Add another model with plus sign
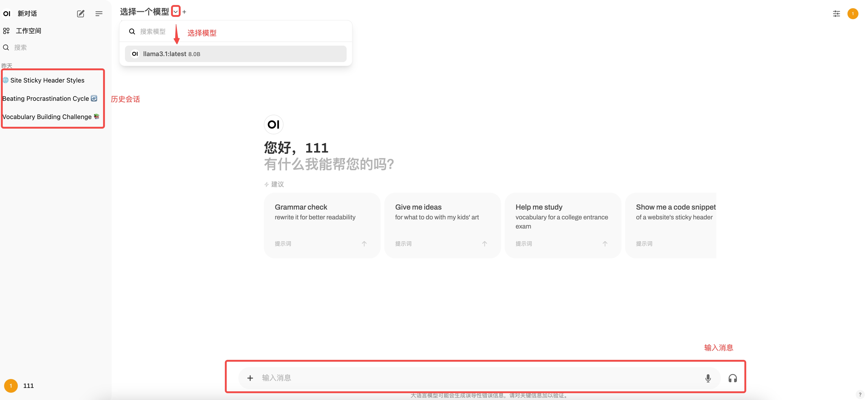This screenshot has height=400, width=868. click(184, 12)
